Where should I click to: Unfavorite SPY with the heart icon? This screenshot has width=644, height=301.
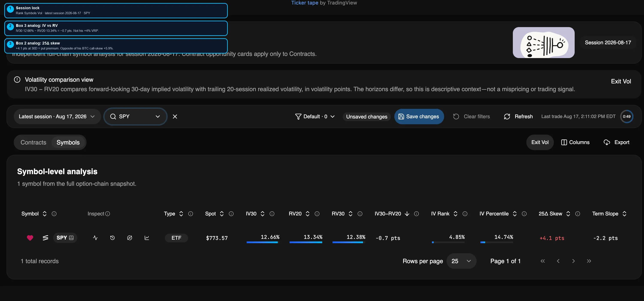pyautogui.click(x=30, y=238)
